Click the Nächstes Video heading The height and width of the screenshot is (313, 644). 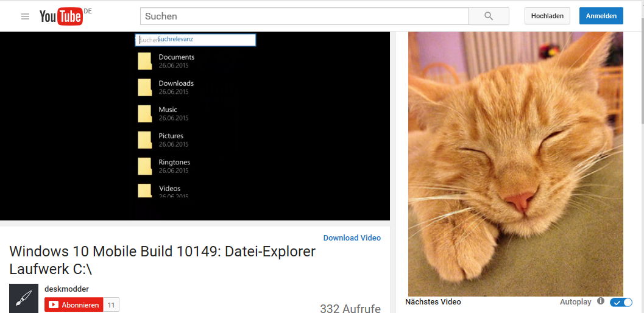tap(433, 302)
